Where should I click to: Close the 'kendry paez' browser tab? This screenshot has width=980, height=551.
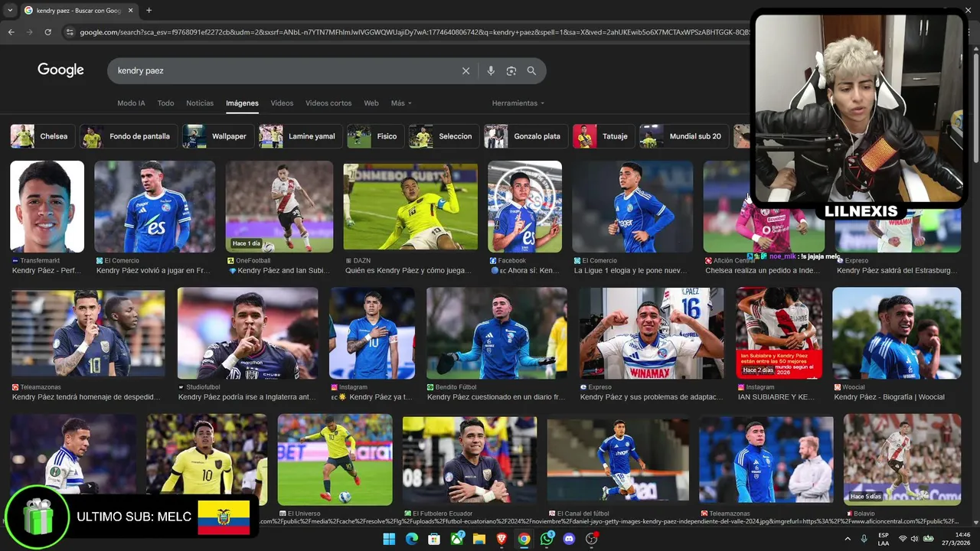129,11
